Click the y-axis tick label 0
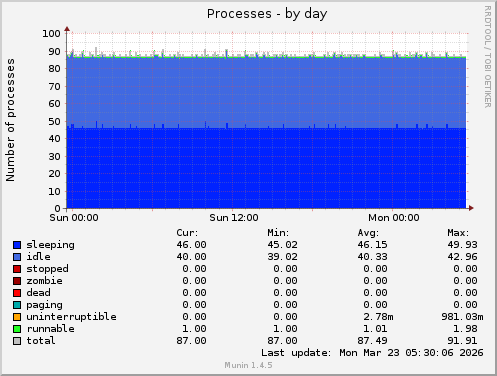This screenshot has height=376, width=497. pyautogui.click(x=58, y=209)
